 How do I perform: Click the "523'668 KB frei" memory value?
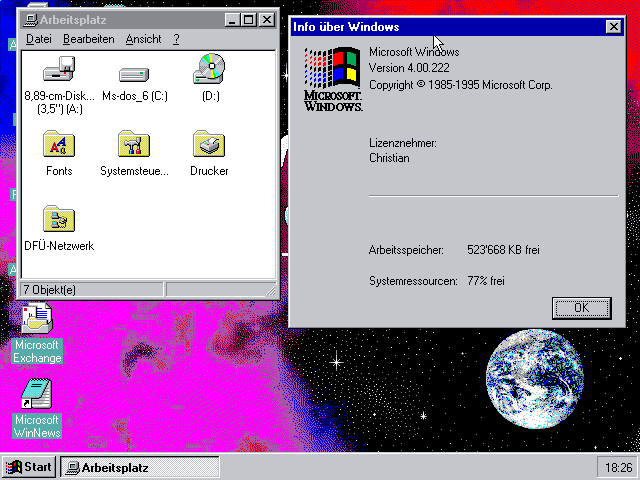pyautogui.click(x=503, y=250)
